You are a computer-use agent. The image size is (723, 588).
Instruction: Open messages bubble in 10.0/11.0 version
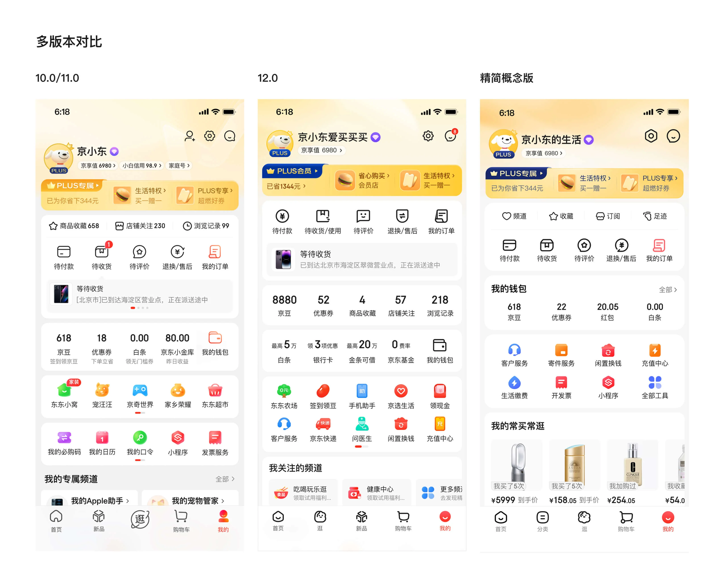[x=230, y=136]
